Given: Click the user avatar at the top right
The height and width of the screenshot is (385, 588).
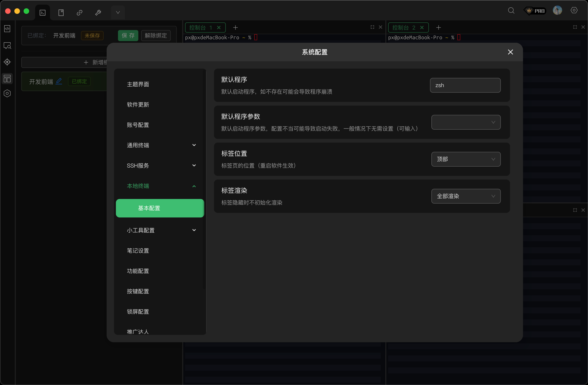Looking at the screenshot, I should click(558, 10).
